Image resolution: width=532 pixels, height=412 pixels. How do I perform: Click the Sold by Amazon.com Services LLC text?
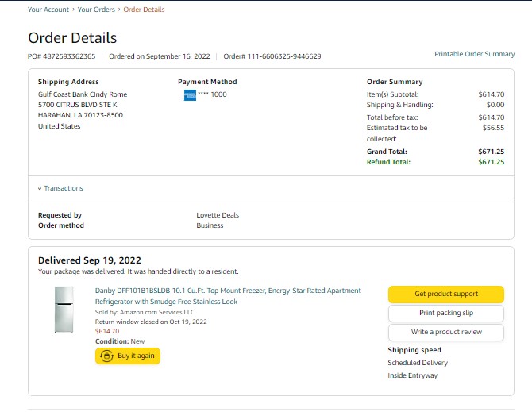coord(145,312)
